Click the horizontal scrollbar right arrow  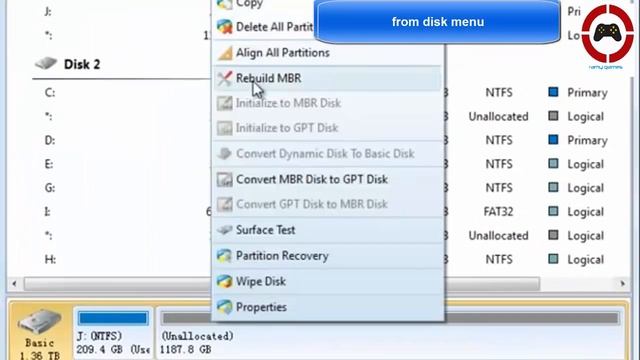tap(622, 284)
